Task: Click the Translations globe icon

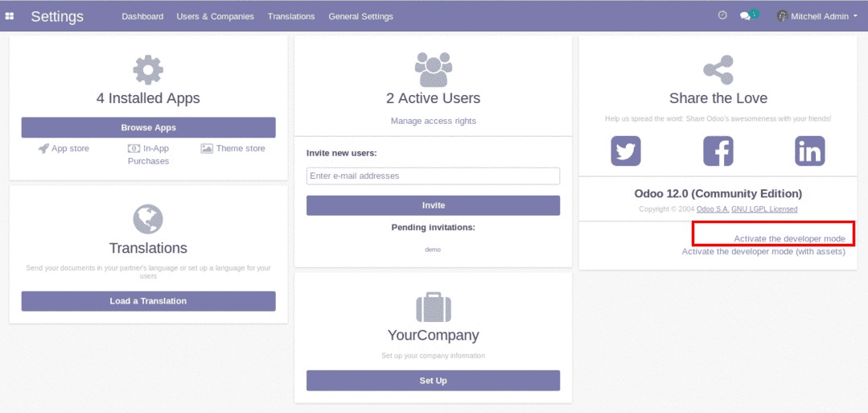Action: [x=148, y=219]
